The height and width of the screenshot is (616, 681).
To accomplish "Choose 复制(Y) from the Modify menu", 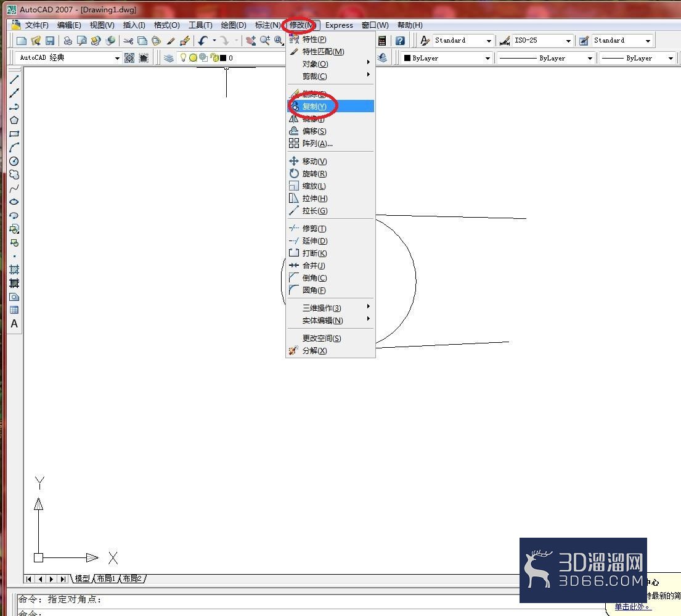I will 330,107.
